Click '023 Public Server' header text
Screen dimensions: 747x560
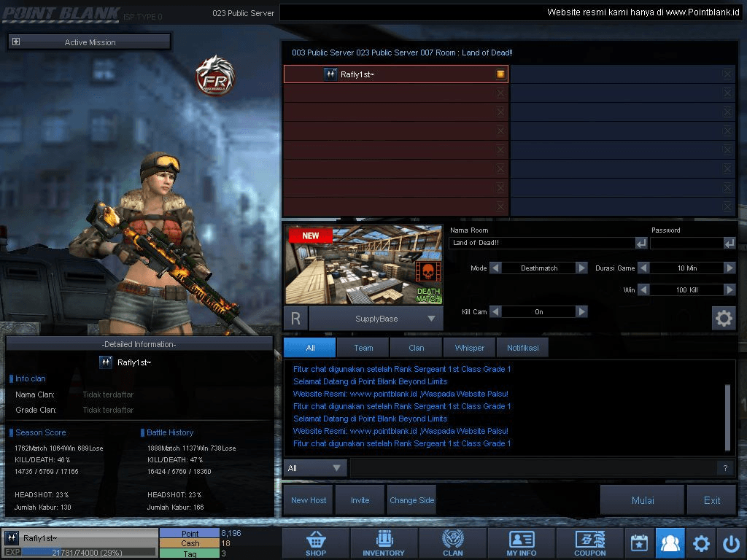click(243, 13)
